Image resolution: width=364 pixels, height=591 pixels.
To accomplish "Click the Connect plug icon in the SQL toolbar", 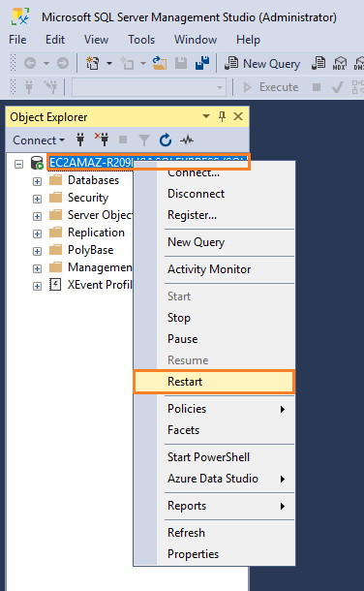I will coord(29,87).
